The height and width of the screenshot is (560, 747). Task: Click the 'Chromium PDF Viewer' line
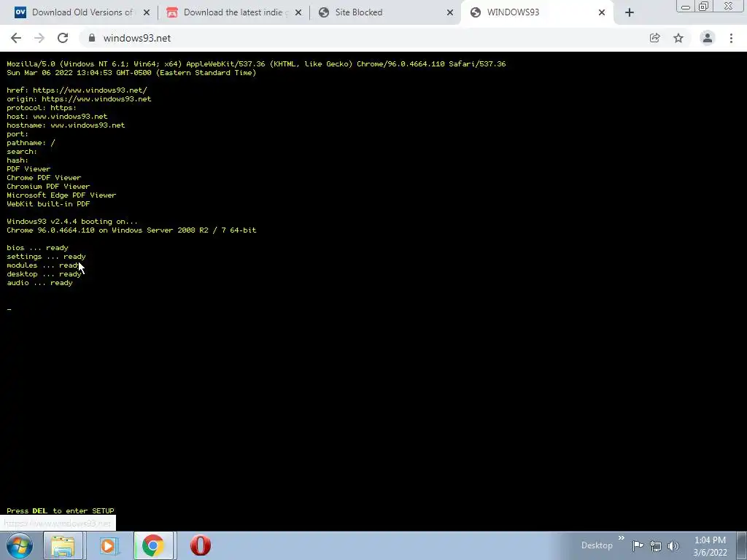(x=48, y=187)
